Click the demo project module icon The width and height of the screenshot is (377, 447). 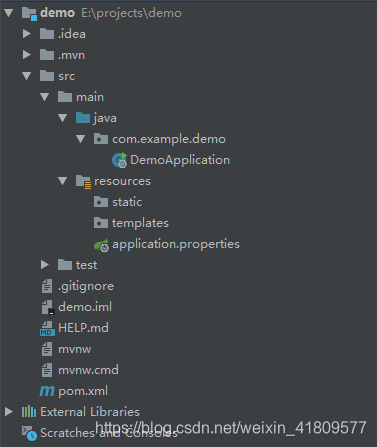tap(29, 13)
